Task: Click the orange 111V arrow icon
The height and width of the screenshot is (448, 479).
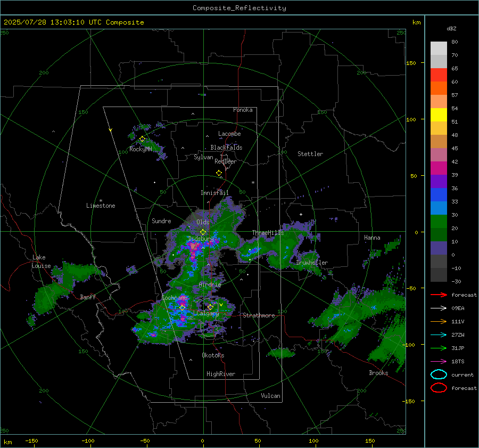Action: [439, 321]
